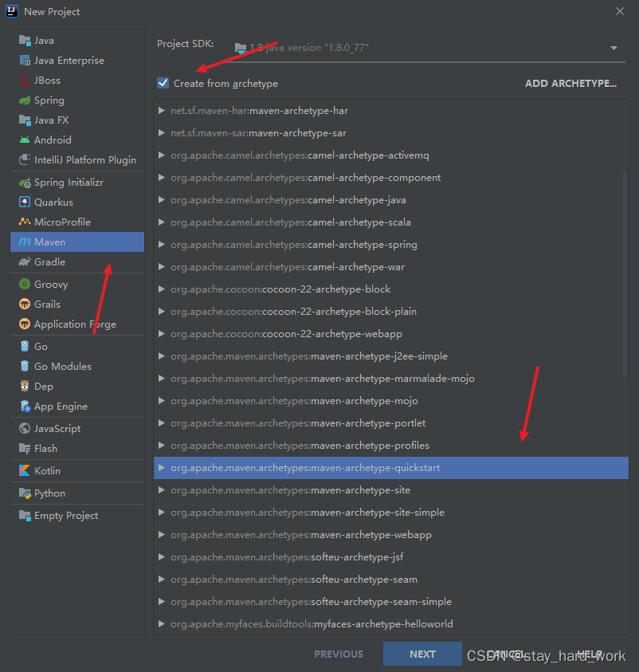Image resolution: width=639 pixels, height=672 pixels.
Task: Expand the camel-archetype-activemq node
Action: click(x=162, y=155)
